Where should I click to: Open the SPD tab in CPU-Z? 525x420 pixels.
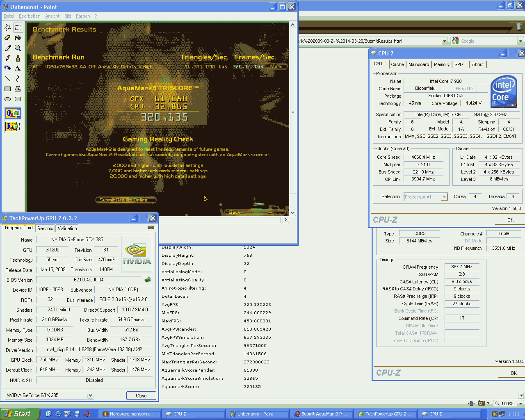click(459, 64)
